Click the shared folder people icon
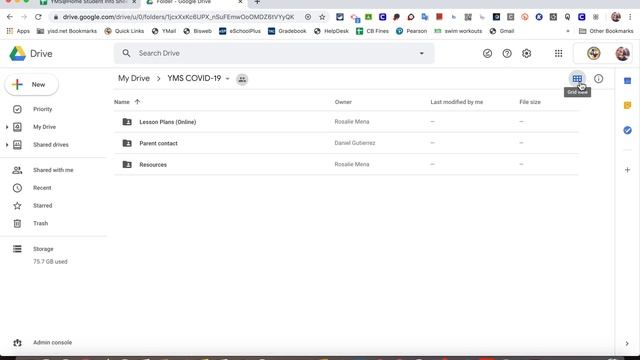This screenshot has width=640, height=360. tap(242, 79)
